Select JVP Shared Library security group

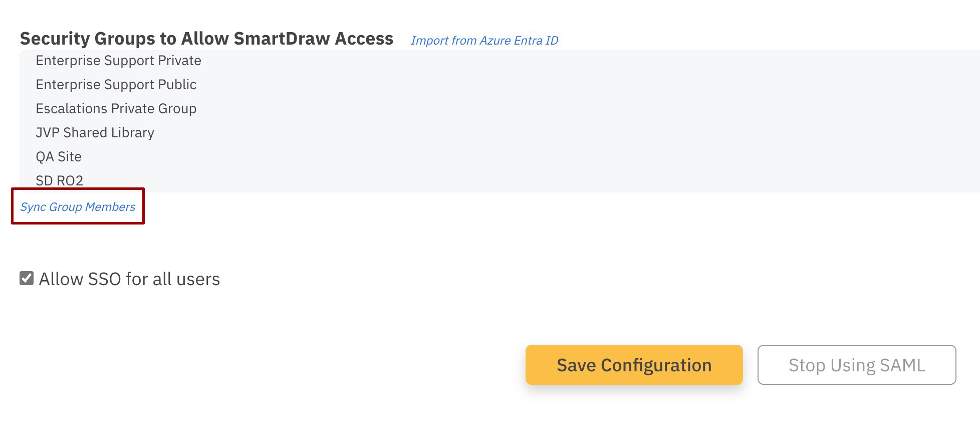[95, 133]
